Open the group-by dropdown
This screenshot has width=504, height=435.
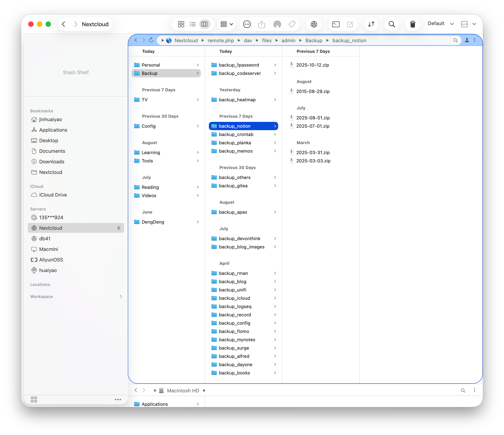[226, 24]
